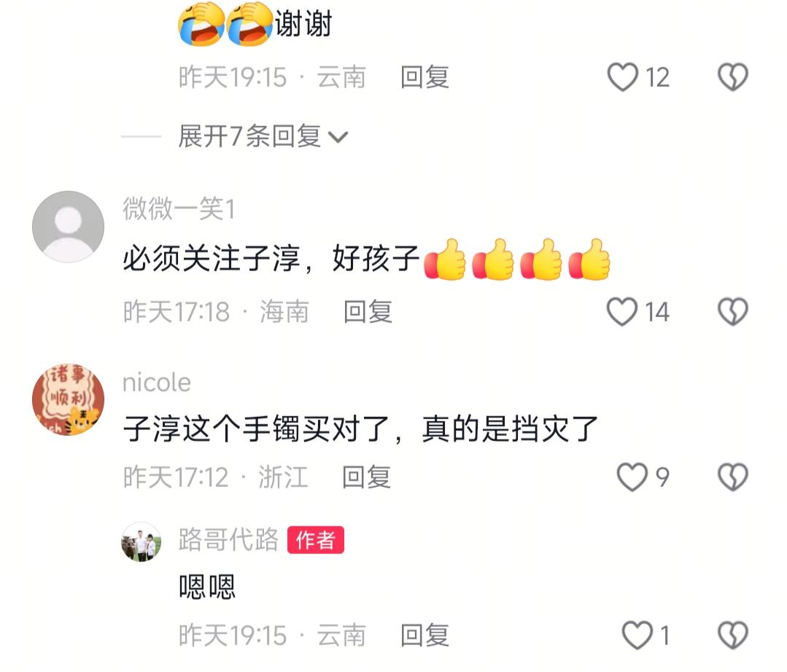Like nicole's comment with 9 likes
The image size is (787, 672).
click(632, 477)
